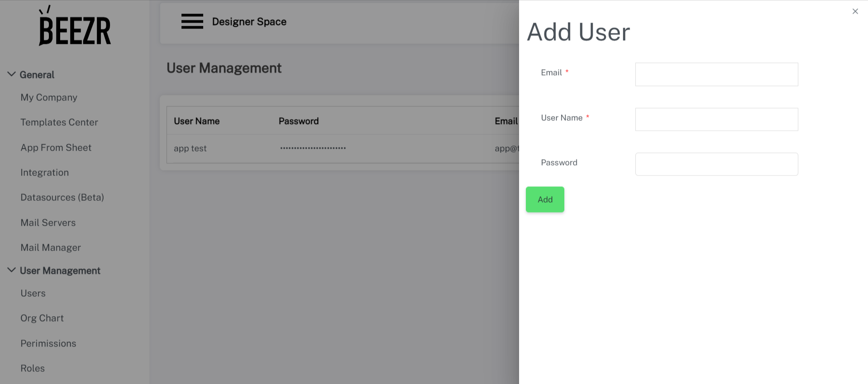868x384 pixels.
Task: Click the hamburger menu icon
Action: 192,21
